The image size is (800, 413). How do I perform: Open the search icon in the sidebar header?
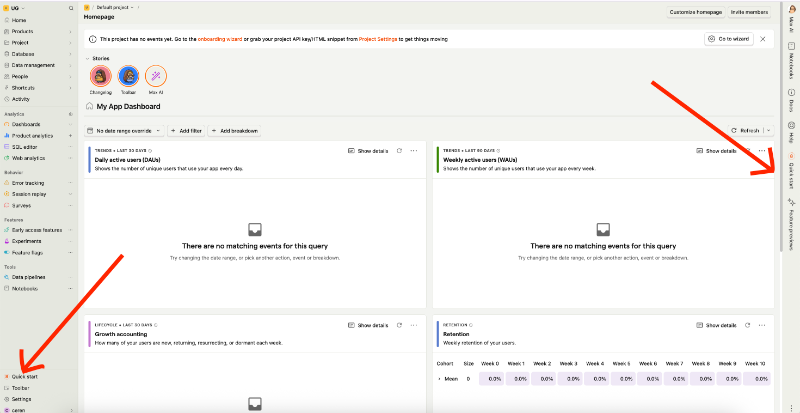pyautogui.click(x=71, y=8)
